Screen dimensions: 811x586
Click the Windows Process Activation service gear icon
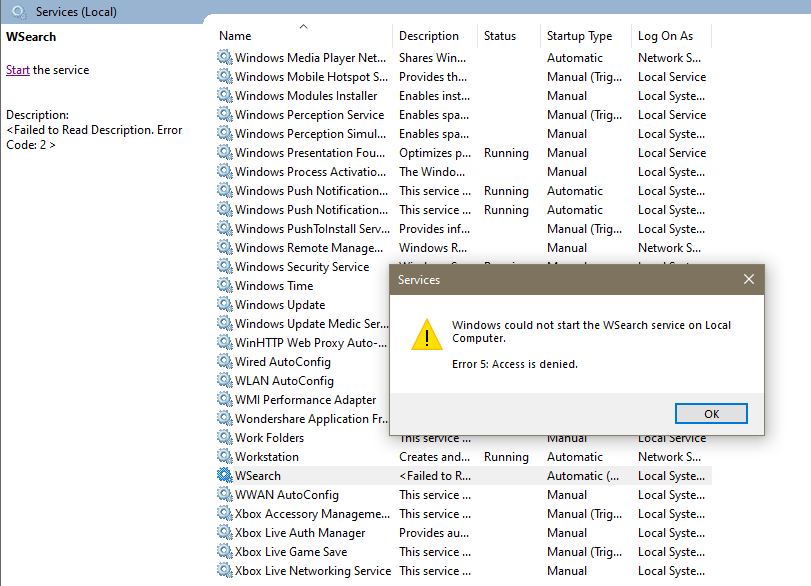(x=224, y=171)
